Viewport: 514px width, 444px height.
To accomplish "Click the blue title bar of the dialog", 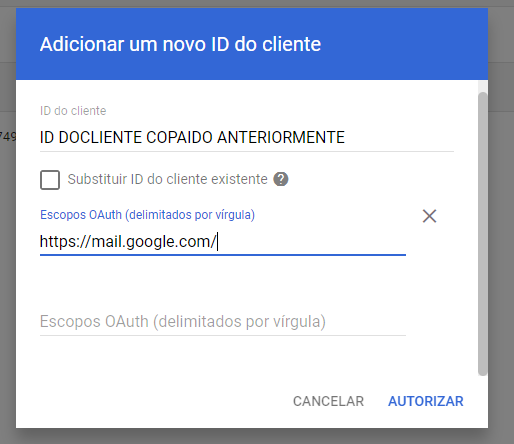I will click(252, 44).
